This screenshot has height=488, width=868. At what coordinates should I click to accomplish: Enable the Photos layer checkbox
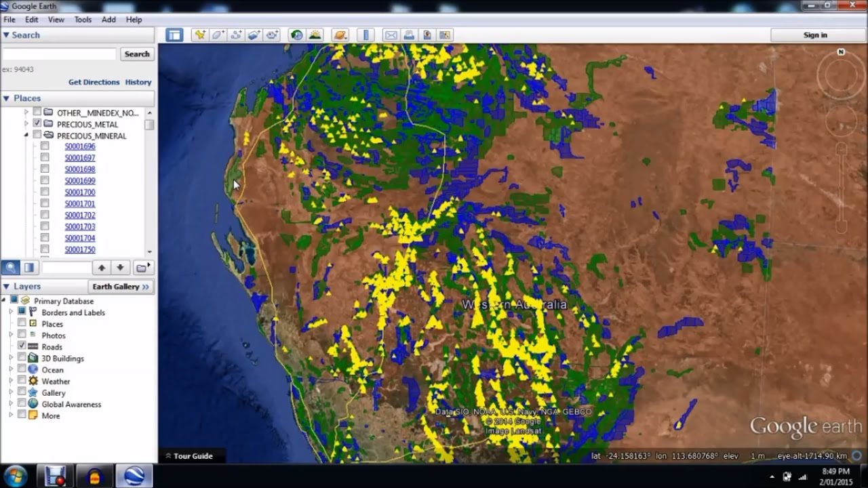point(22,335)
